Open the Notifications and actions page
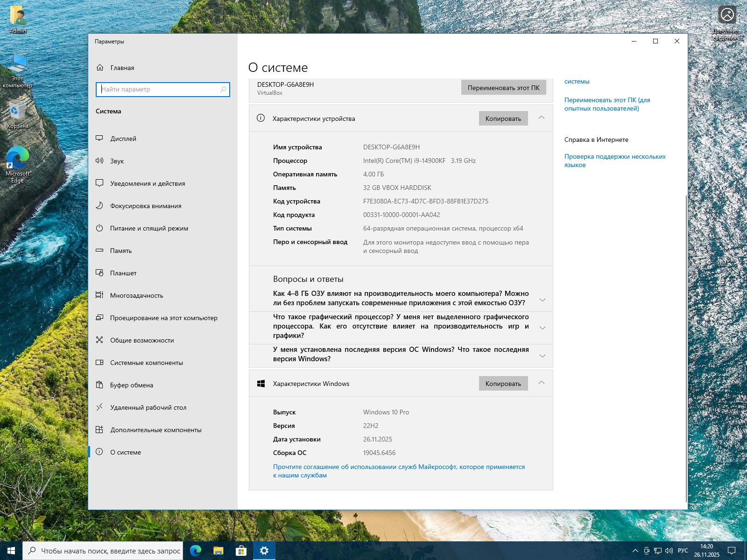 [x=148, y=183]
